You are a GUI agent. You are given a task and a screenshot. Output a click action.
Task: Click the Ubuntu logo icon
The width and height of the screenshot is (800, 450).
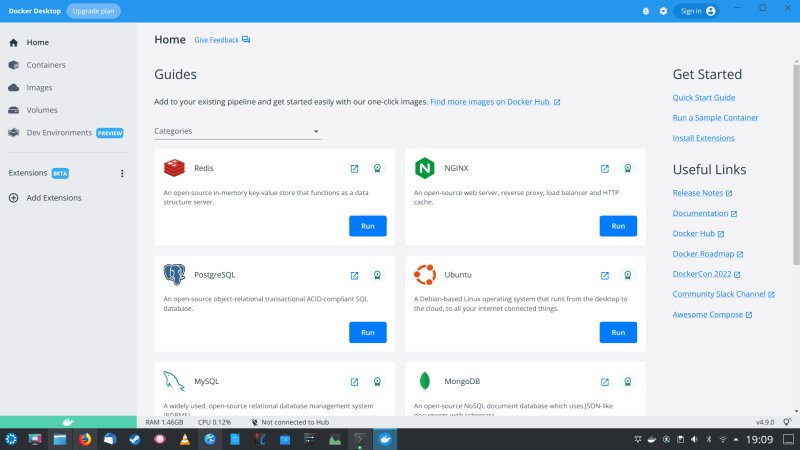pyautogui.click(x=424, y=274)
